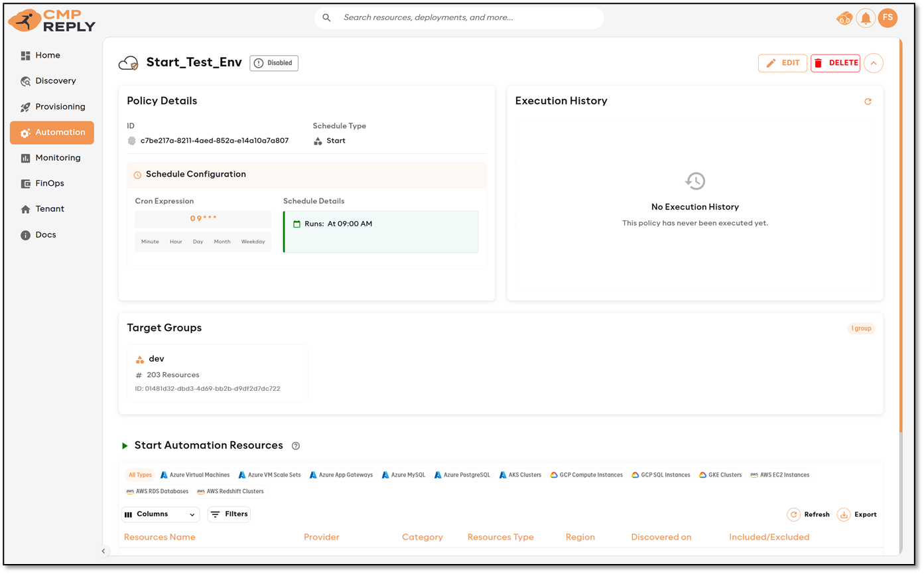Open the Filters button
Viewport: 924px width, 574px height.
tap(229, 514)
